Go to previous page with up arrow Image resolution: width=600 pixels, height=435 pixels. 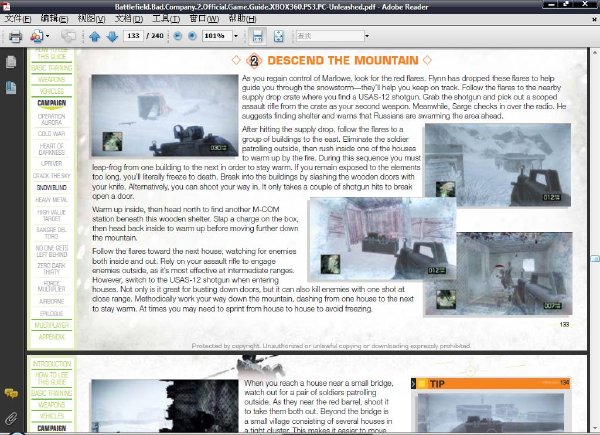click(x=95, y=36)
